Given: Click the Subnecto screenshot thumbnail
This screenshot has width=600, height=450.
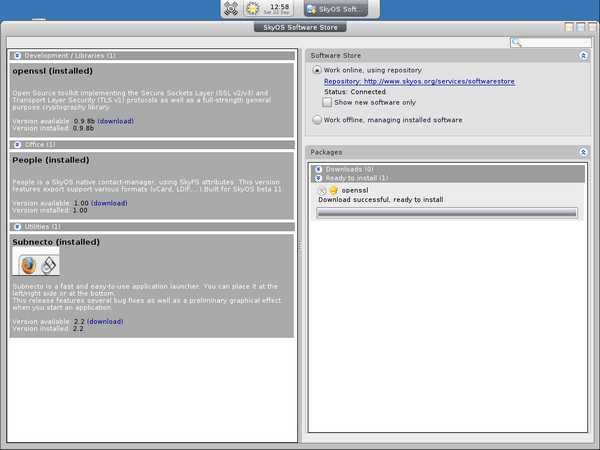Looking at the screenshot, I should pos(36,262).
